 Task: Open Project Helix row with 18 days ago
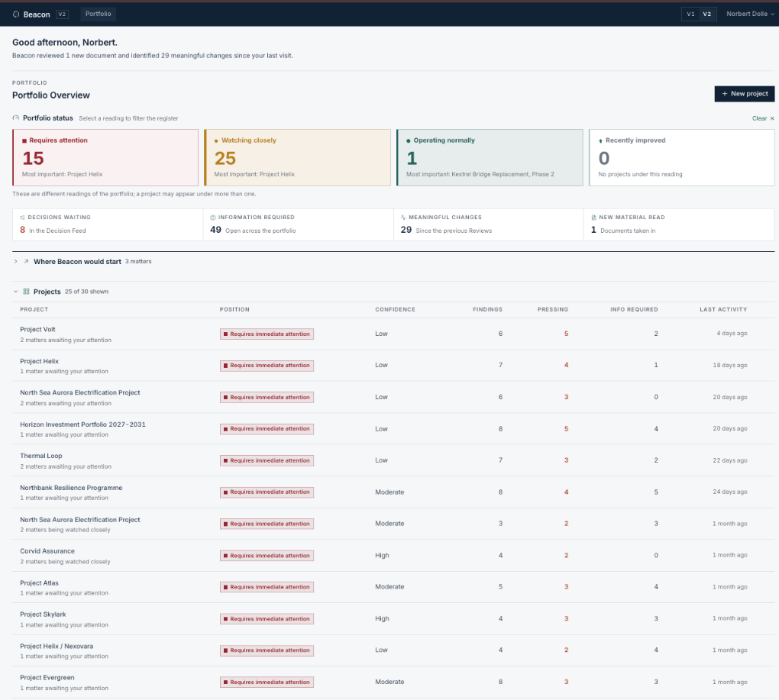click(x=393, y=366)
